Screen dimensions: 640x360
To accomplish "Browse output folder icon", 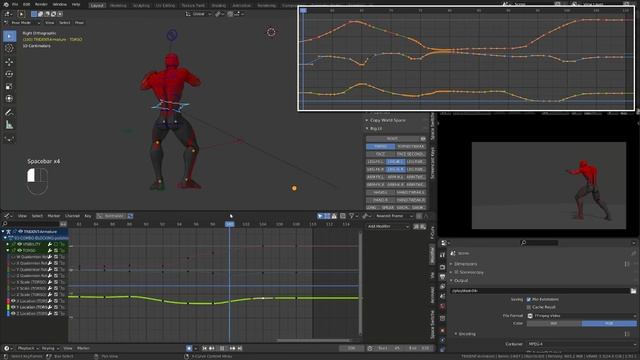I will tap(633, 291).
